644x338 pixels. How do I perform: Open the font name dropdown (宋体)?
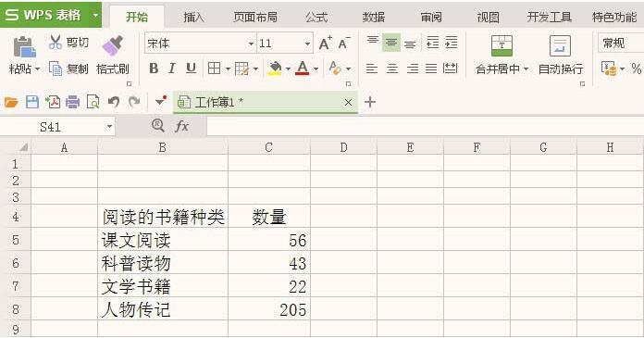(x=251, y=44)
